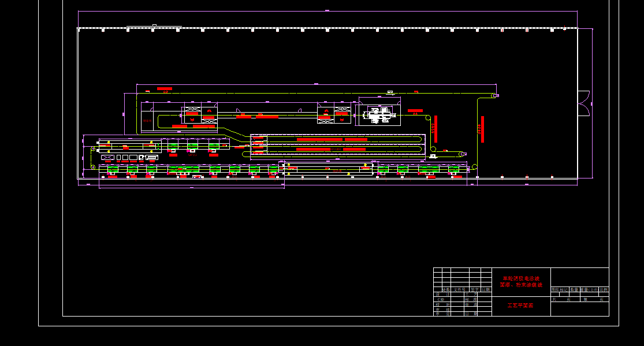Click the 工艺 cell in title block
Screen dimensions: 644x346
pos(471,294)
